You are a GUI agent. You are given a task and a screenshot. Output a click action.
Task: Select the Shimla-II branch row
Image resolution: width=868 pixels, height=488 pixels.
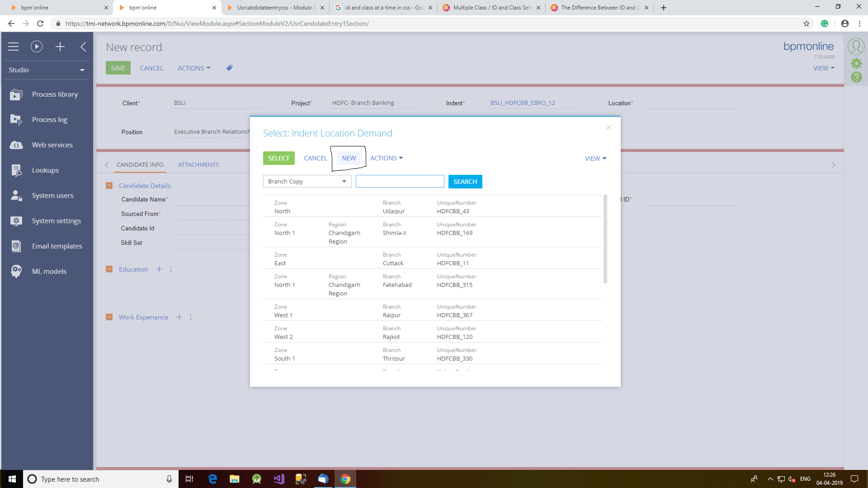(432, 232)
